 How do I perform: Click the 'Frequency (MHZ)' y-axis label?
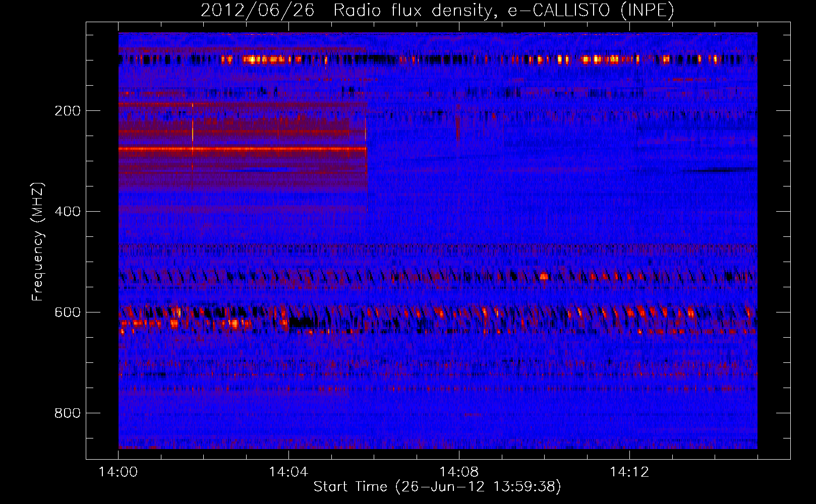38,241
